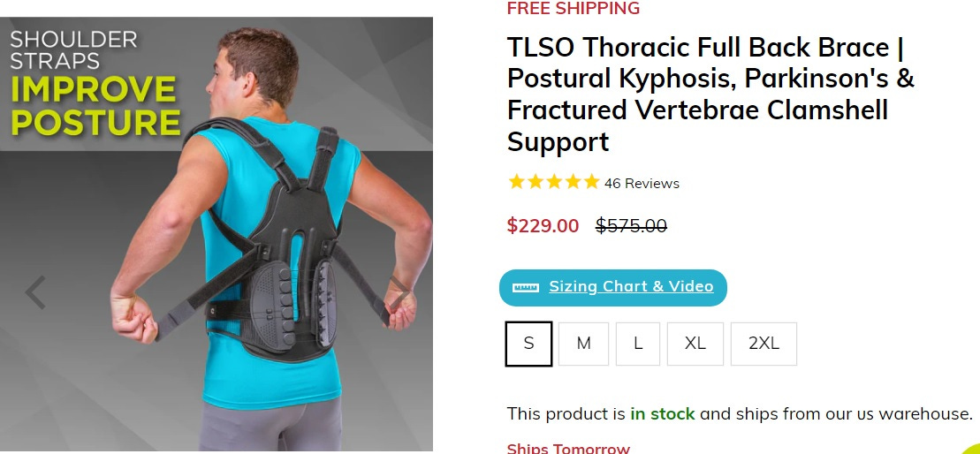
Task: Click the ruler icon on the sizing button
Action: tap(525, 287)
